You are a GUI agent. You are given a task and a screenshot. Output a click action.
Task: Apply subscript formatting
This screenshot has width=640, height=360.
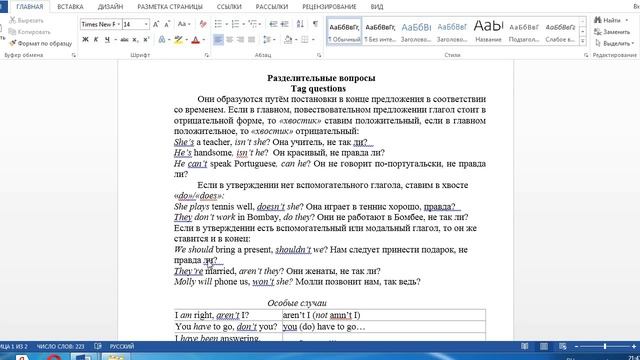(136, 40)
